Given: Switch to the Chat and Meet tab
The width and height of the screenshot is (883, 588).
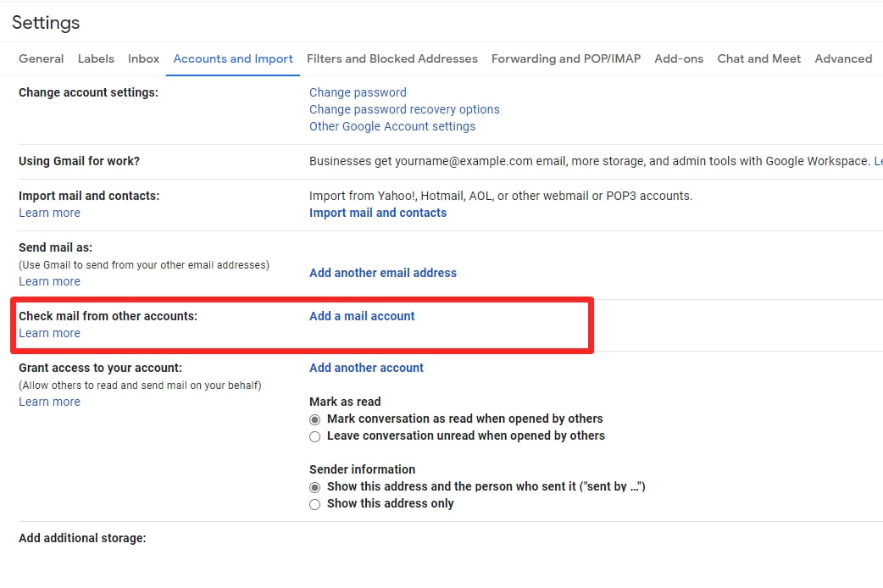Looking at the screenshot, I should click(758, 58).
